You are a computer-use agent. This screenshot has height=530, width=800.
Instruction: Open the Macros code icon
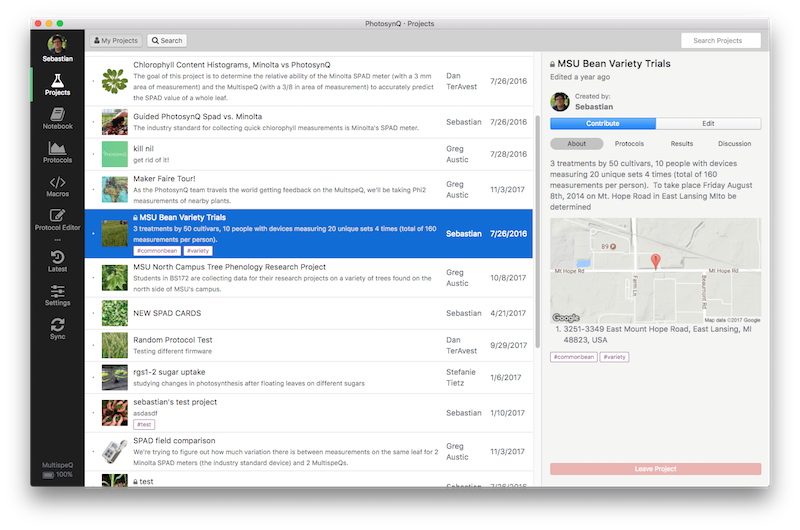pos(57,186)
